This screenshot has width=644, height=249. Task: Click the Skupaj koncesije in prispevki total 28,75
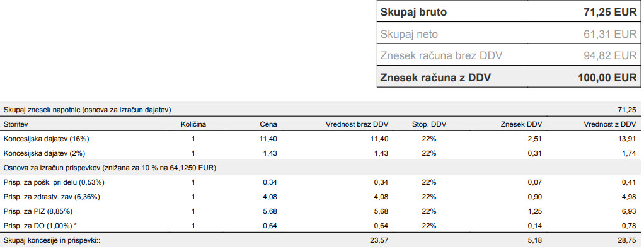628,241
